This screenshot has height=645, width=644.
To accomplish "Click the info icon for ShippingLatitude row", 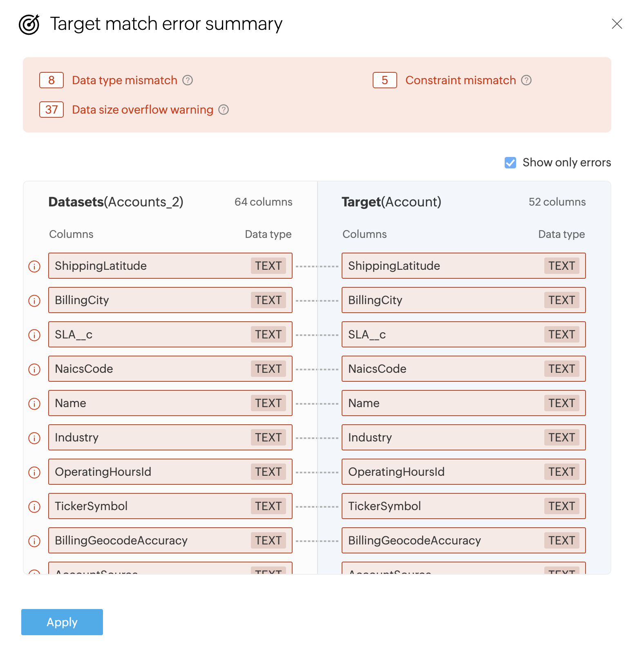I will [x=34, y=267].
